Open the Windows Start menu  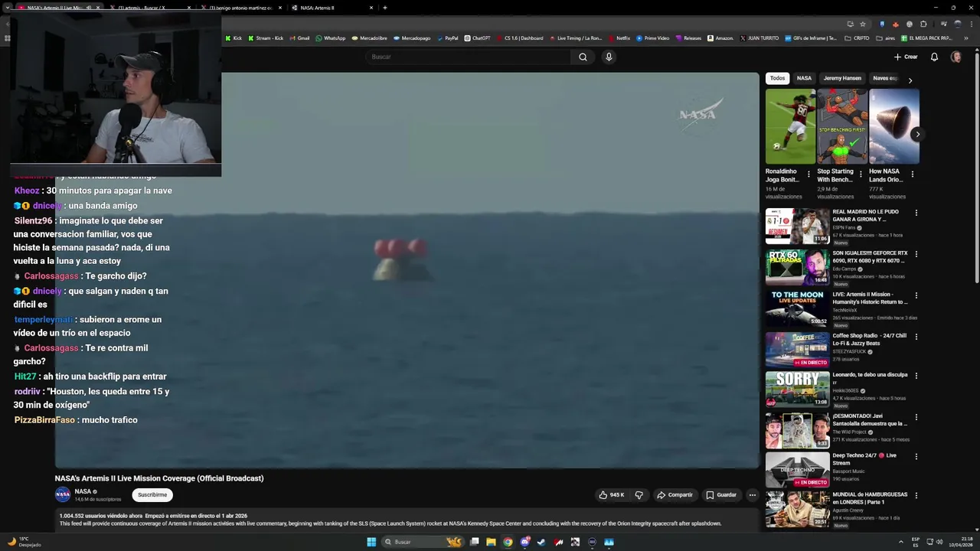[371, 542]
